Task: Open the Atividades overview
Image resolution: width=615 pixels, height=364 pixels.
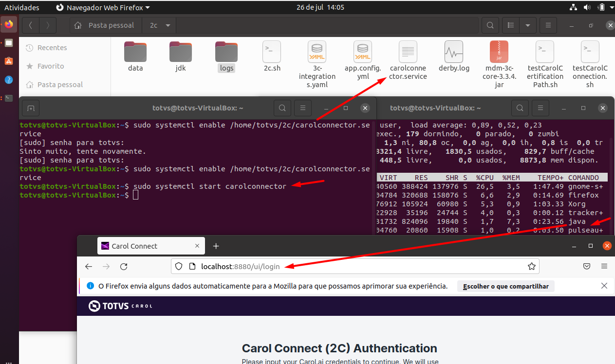Action: 22,7
